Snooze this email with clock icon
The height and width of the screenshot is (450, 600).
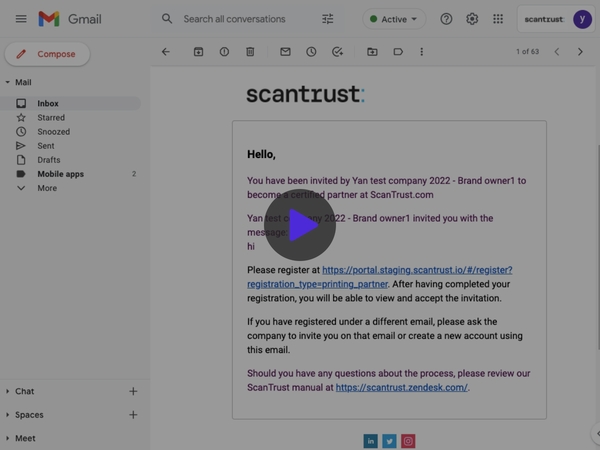pos(311,52)
